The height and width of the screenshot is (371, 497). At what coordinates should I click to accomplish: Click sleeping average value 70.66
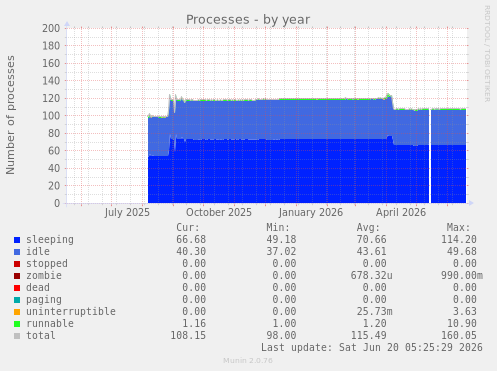(x=371, y=240)
